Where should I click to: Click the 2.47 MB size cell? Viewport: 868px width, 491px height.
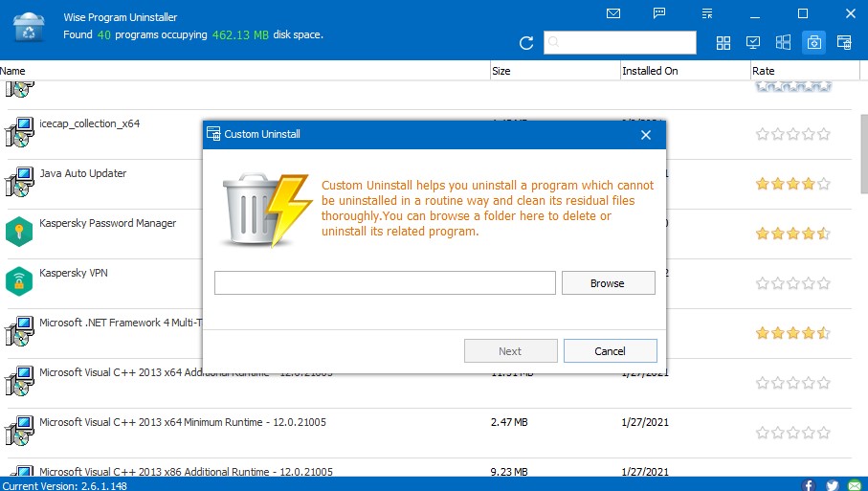(x=509, y=422)
